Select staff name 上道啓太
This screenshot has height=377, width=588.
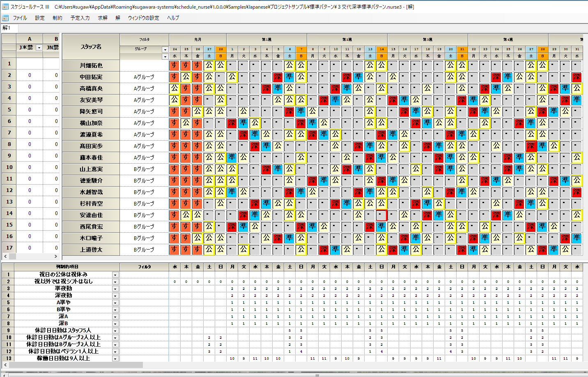(91, 250)
